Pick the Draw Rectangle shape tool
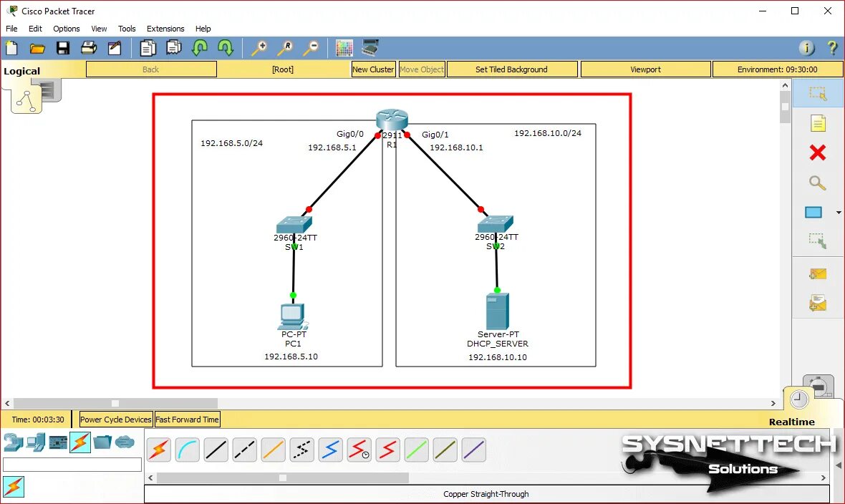The height and width of the screenshot is (504, 845). tap(813, 213)
